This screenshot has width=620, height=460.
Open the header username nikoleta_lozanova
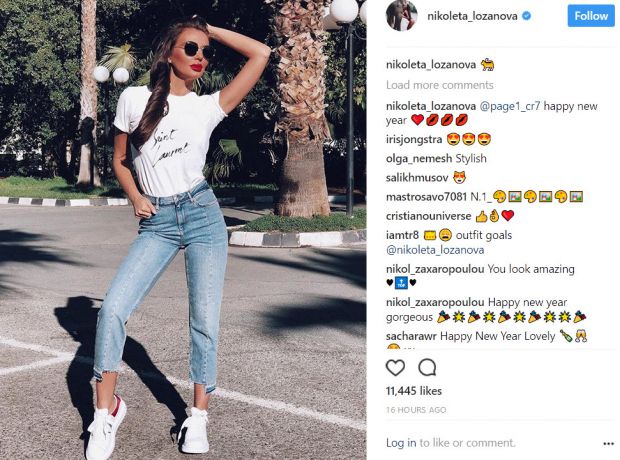pos(472,16)
